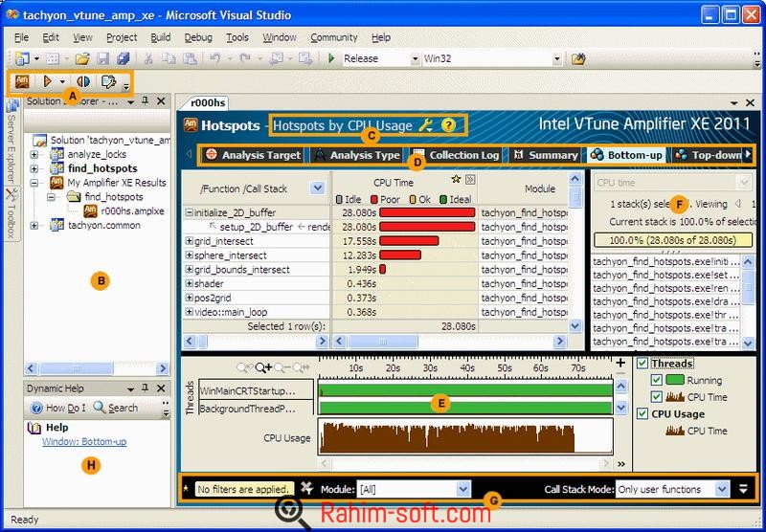Uncheck the Threads checkbox in the legend
766x532 pixels.
pyautogui.click(x=642, y=364)
